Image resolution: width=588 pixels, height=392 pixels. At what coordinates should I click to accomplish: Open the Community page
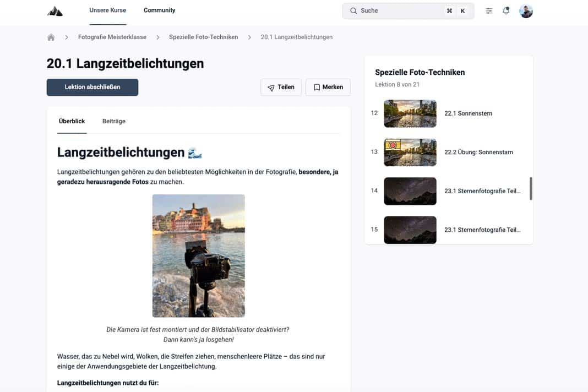tap(159, 10)
